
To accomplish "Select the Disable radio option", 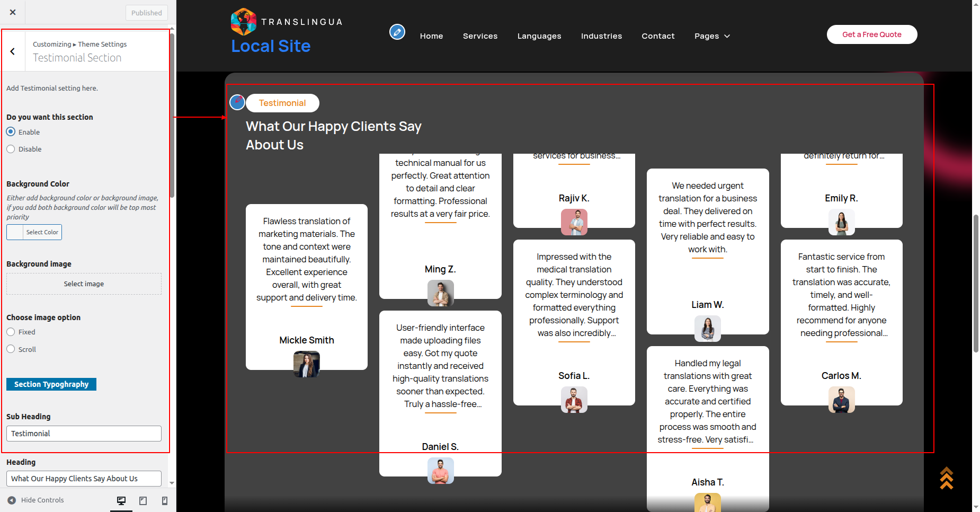I will pyautogui.click(x=11, y=149).
